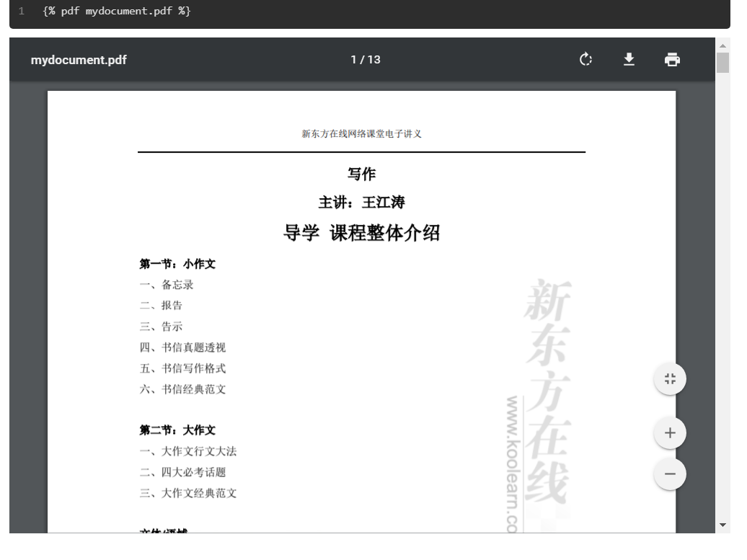Click the scrollbar up arrow

tap(722, 45)
